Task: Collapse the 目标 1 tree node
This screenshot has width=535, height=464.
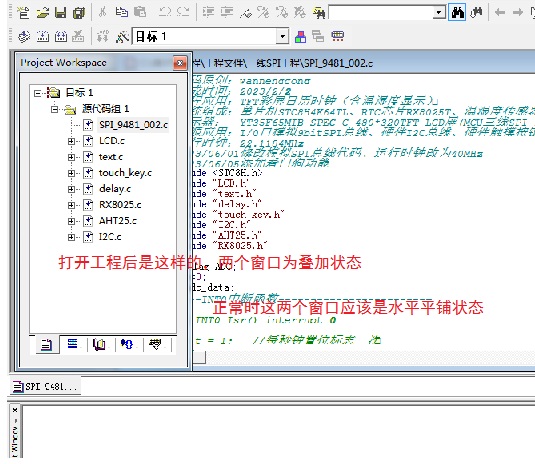Action: [x=37, y=93]
